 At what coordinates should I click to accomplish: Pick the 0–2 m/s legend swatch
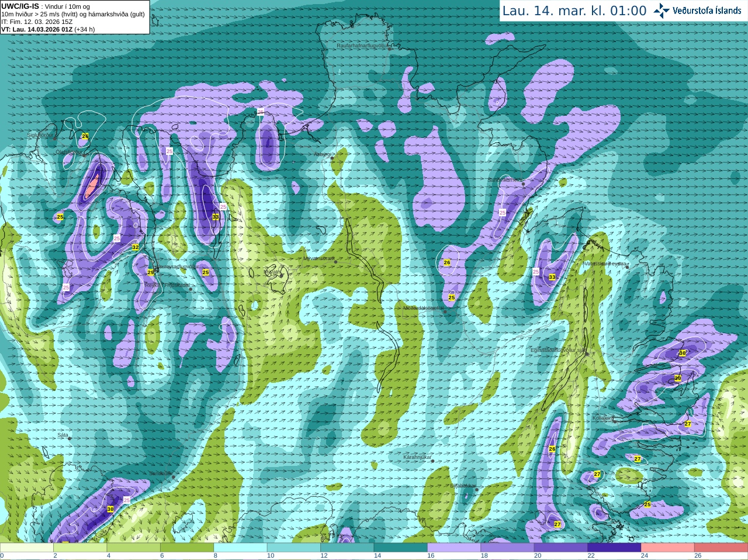[x=27, y=548]
